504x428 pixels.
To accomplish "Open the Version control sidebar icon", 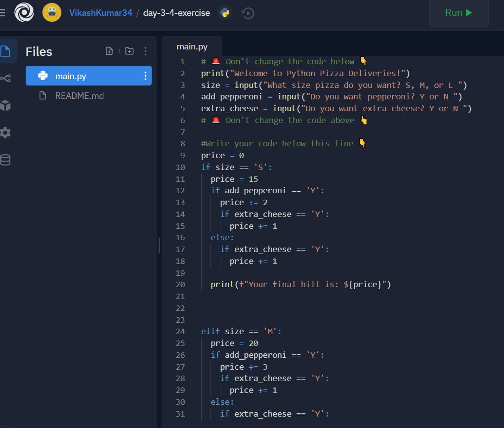I will [x=5, y=78].
